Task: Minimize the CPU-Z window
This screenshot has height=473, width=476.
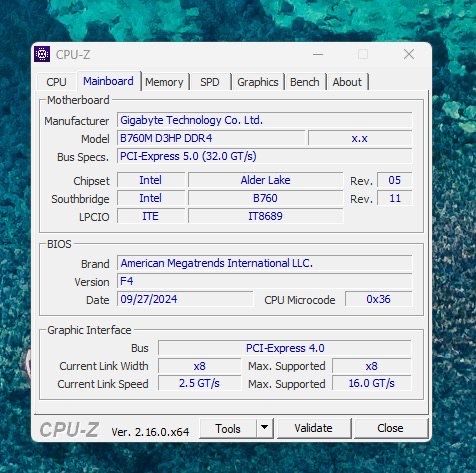Action: (x=318, y=54)
